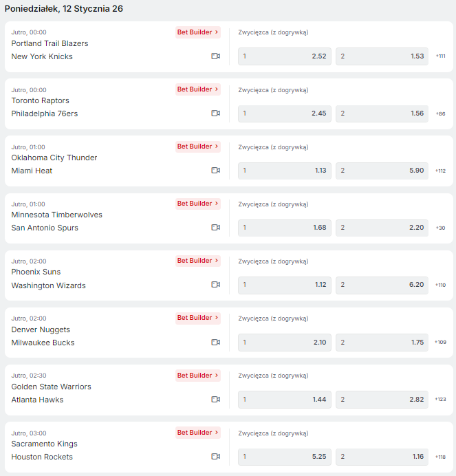
Task: Click the video icon beside San Antonio Spurs
Action: 215,228
